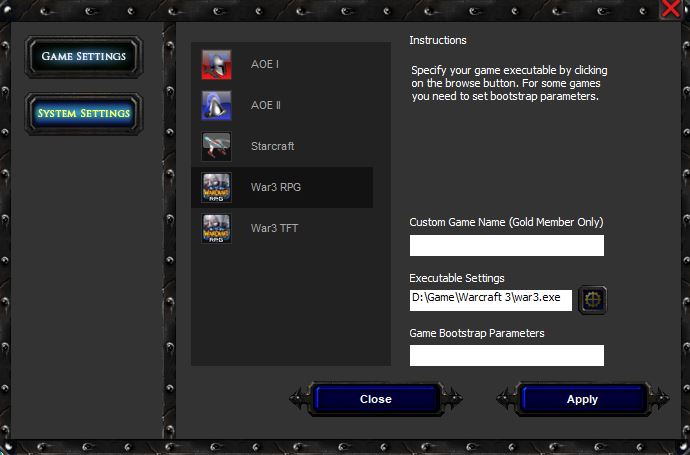Click the Close button
The width and height of the screenshot is (690, 455).
(376, 399)
